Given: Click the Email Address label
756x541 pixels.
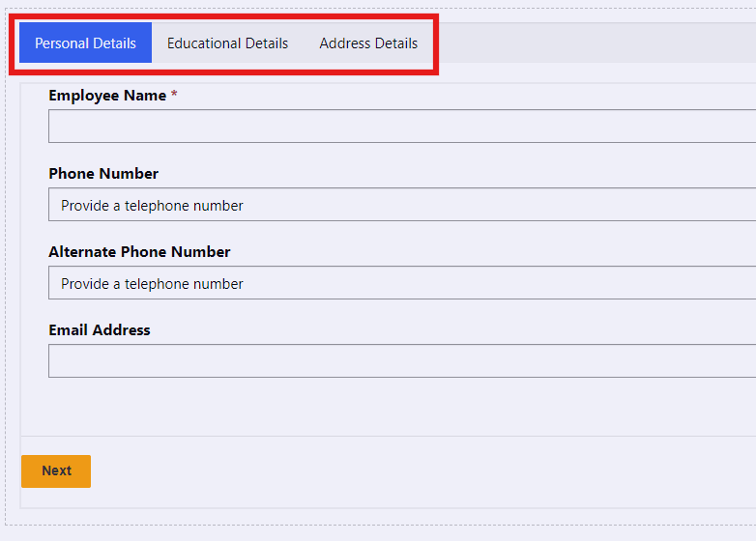Looking at the screenshot, I should pos(100,330).
